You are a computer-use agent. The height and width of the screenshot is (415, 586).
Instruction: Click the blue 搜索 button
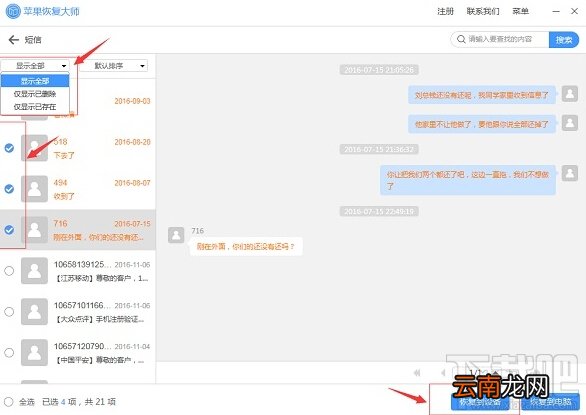tap(564, 40)
